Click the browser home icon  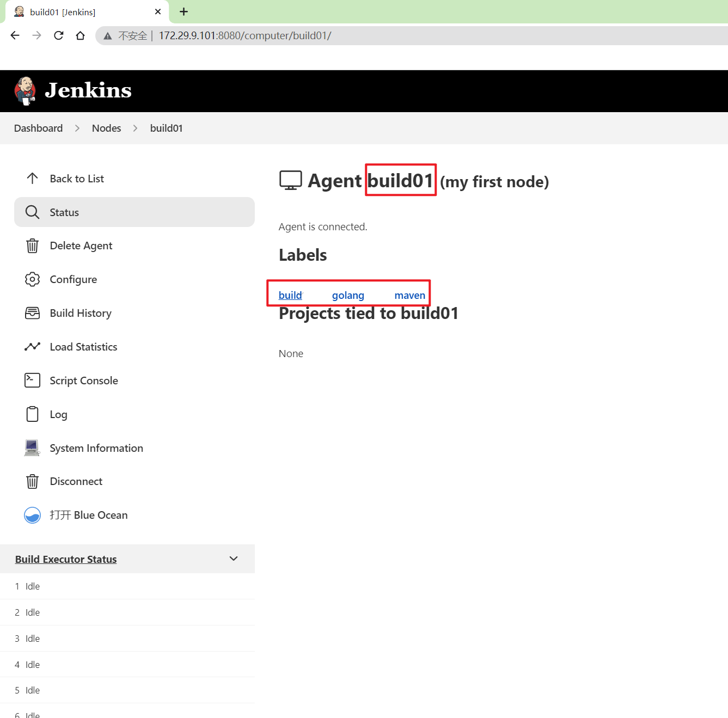coord(81,35)
